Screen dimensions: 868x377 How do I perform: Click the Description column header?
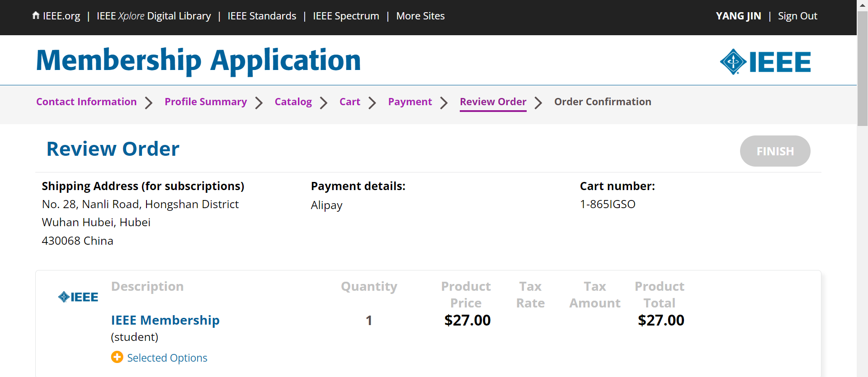(147, 286)
